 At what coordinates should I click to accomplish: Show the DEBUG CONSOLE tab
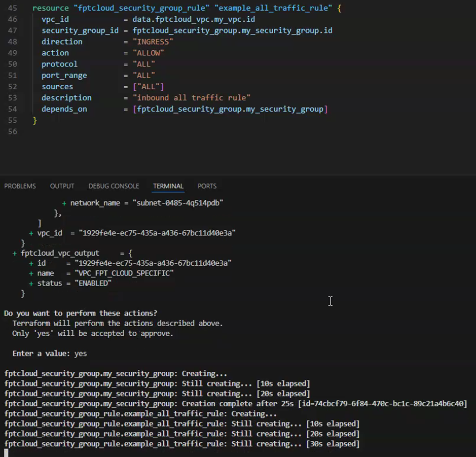pos(114,186)
